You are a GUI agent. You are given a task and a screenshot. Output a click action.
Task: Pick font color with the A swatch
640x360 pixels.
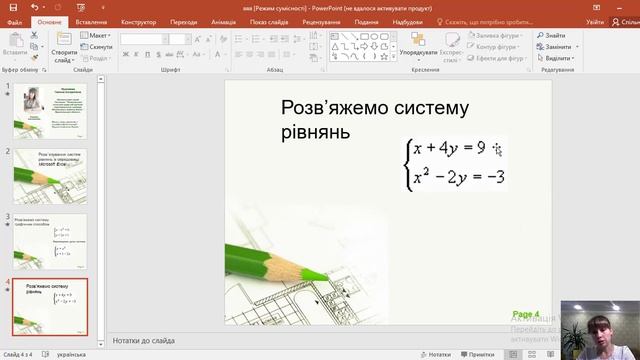coord(218,54)
